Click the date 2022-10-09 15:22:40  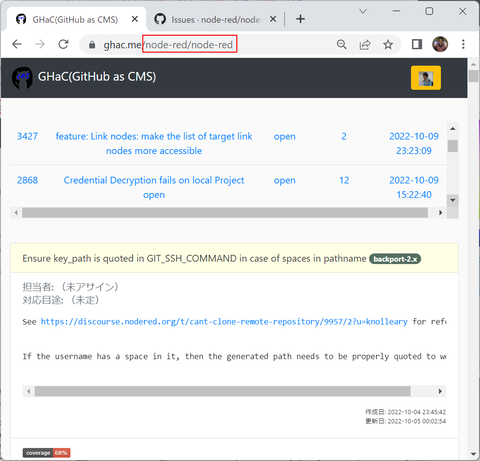[414, 187]
